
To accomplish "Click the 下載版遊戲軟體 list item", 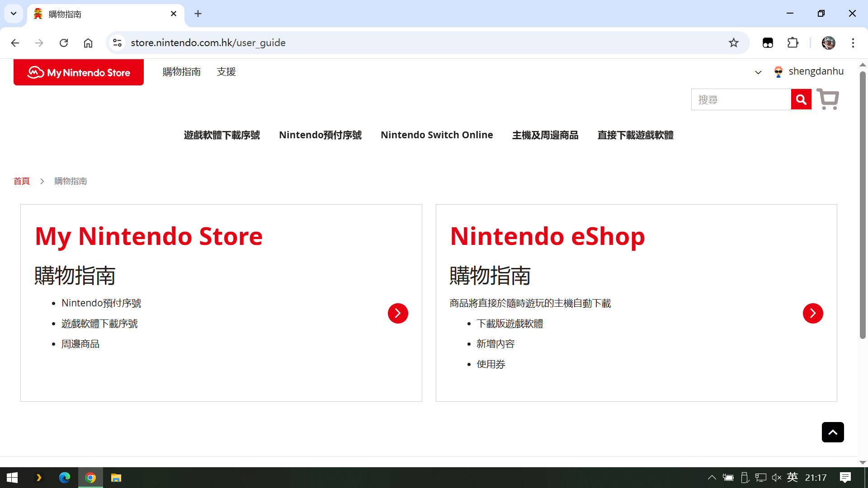I will (x=510, y=324).
